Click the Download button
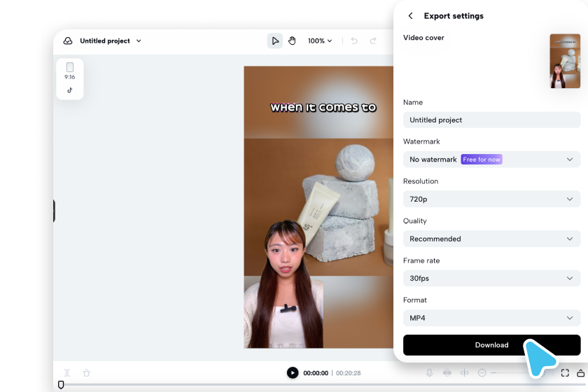This screenshot has height=392, width=588. [x=491, y=345]
